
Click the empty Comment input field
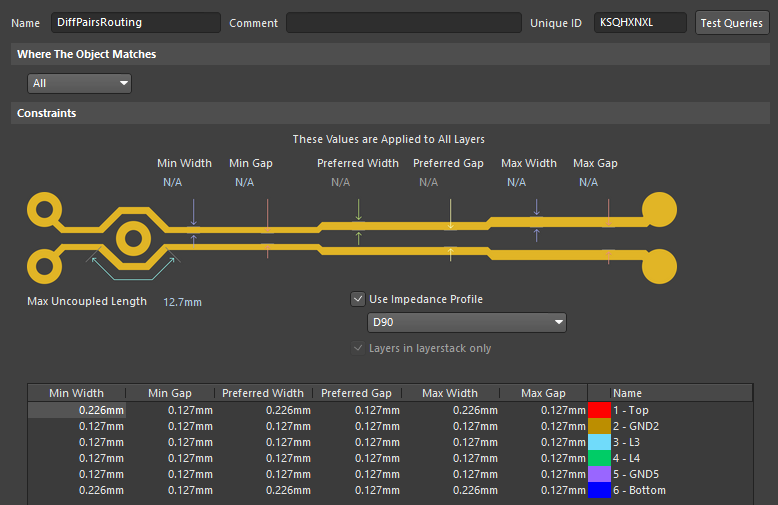(x=404, y=23)
